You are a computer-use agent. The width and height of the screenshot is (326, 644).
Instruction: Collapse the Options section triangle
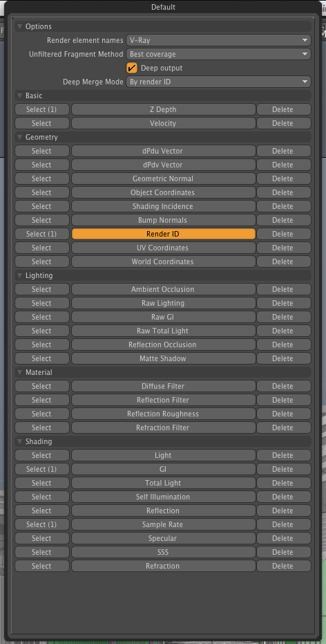click(19, 27)
